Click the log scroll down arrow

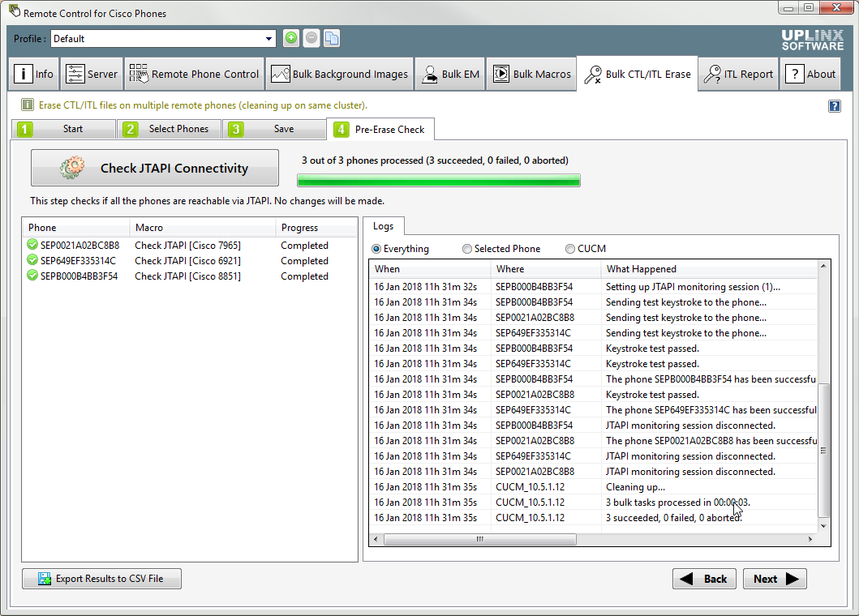pos(823,526)
